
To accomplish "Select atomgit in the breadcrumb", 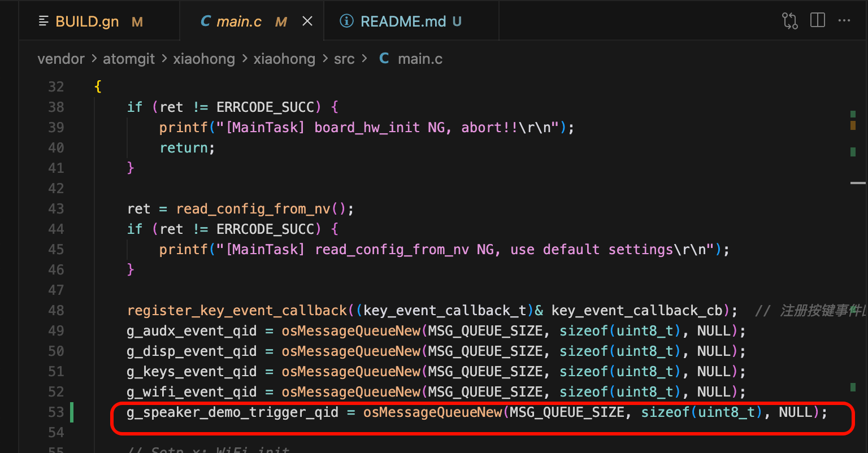I will pyautogui.click(x=129, y=59).
